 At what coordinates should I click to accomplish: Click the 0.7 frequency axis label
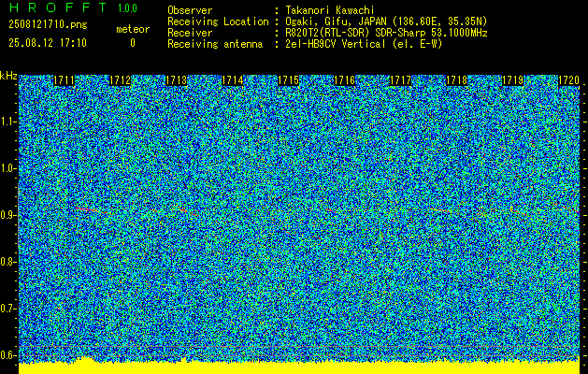[7, 309]
